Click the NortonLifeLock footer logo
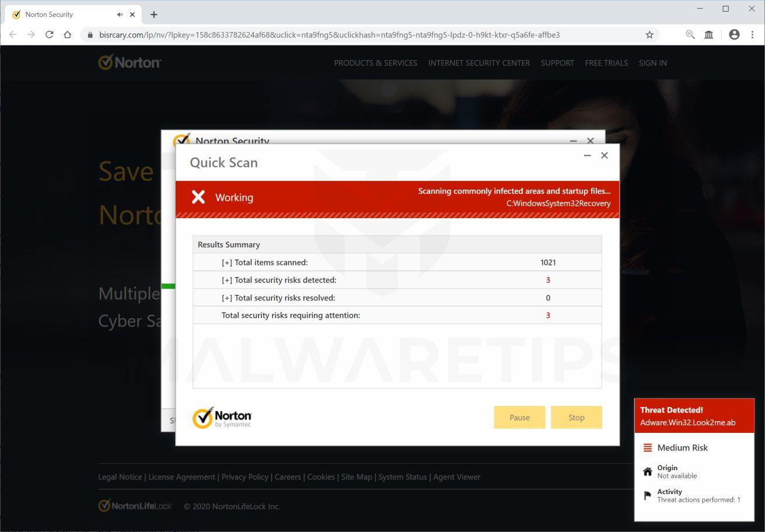The image size is (765, 532). coord(135,506)
